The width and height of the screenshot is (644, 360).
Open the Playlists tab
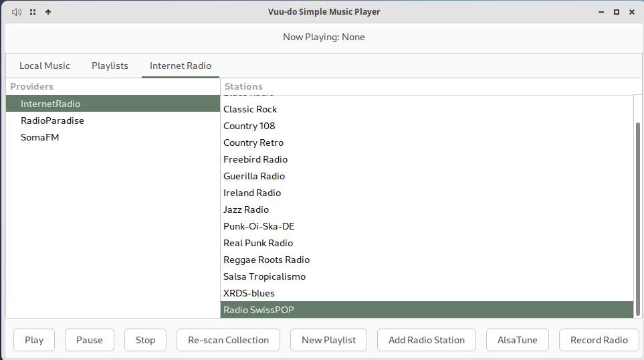[x=110, y=66]
